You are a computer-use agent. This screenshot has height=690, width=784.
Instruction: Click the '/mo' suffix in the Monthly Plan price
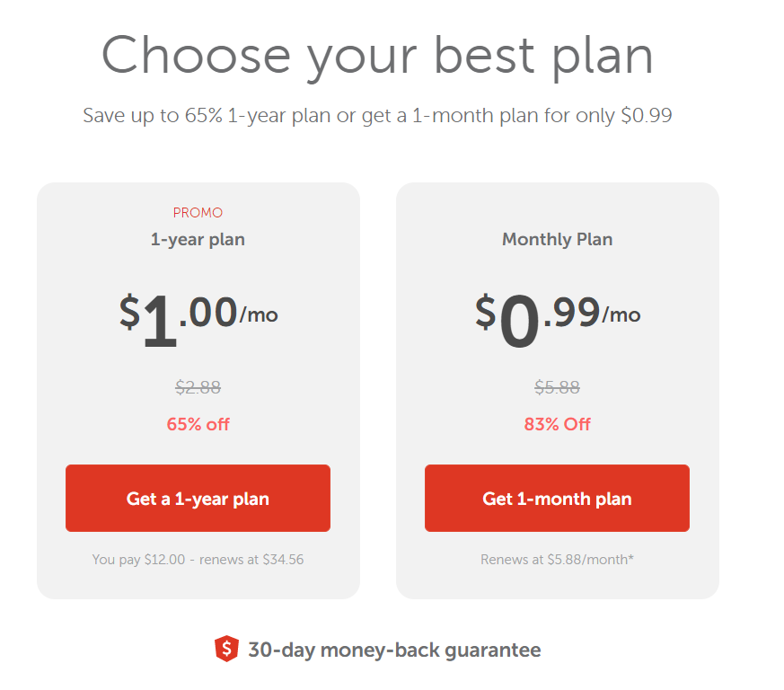point(621,314)
